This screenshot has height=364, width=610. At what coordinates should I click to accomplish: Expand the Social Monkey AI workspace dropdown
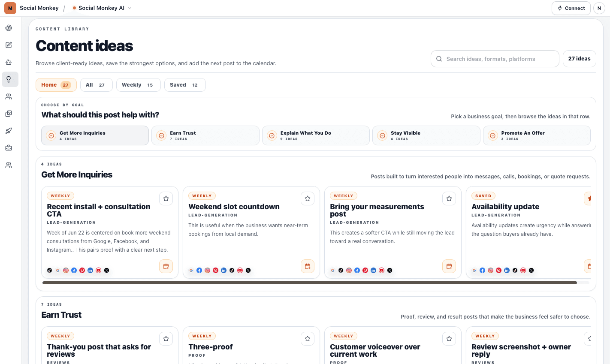pyautogui.click(x=102, y=8)
